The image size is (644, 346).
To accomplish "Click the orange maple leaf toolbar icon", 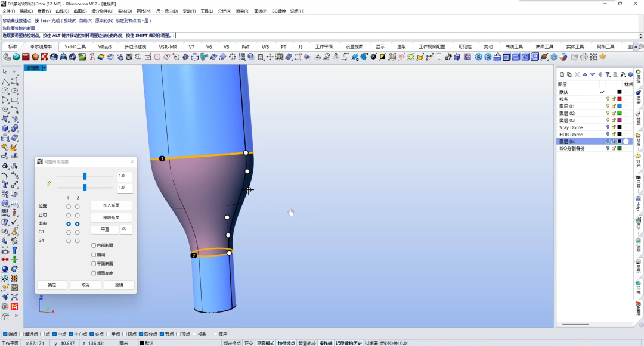I will pos(603,57).
